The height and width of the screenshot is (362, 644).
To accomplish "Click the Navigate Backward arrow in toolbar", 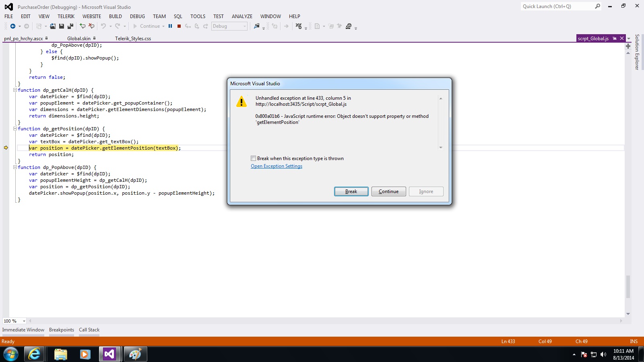I will click(x=13, y=26).
